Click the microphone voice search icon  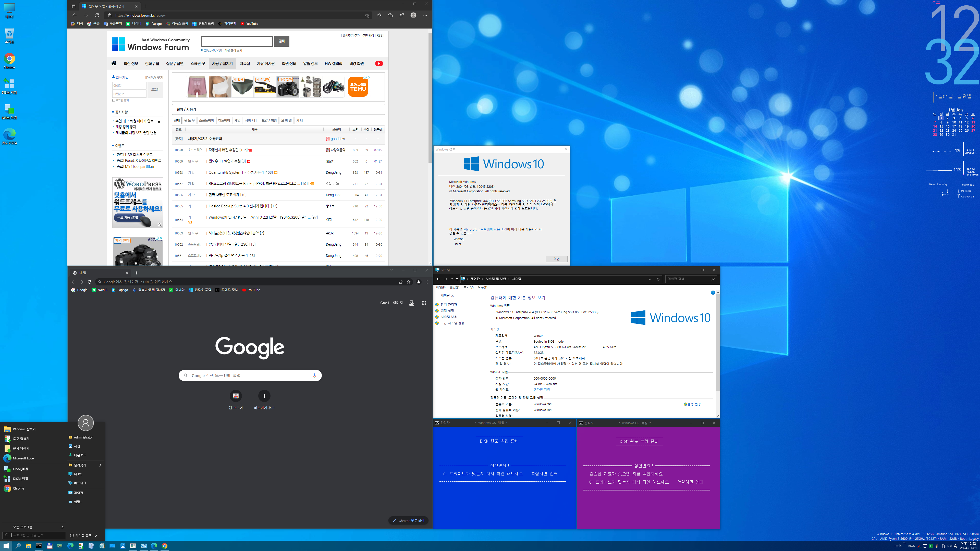[314, 375]
